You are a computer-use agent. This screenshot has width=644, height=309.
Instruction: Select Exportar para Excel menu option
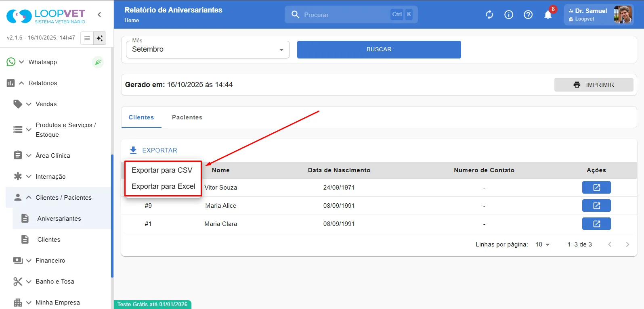tap(163, 186)
